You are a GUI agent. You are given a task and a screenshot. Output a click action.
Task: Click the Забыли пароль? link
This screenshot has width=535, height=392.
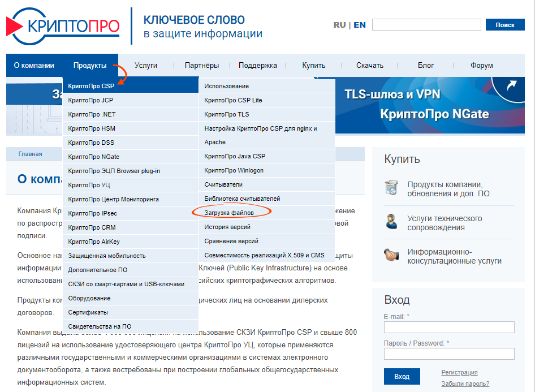465,384
